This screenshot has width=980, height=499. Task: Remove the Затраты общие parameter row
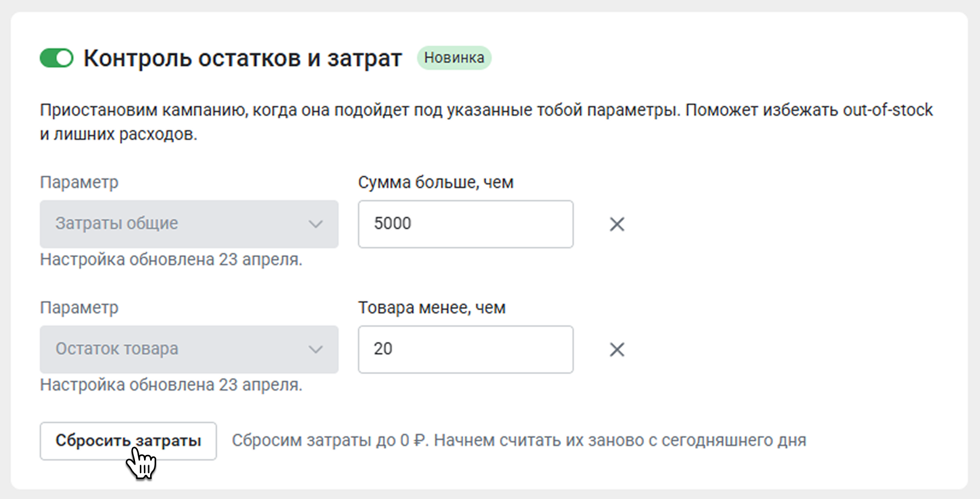tap(617, 224)
